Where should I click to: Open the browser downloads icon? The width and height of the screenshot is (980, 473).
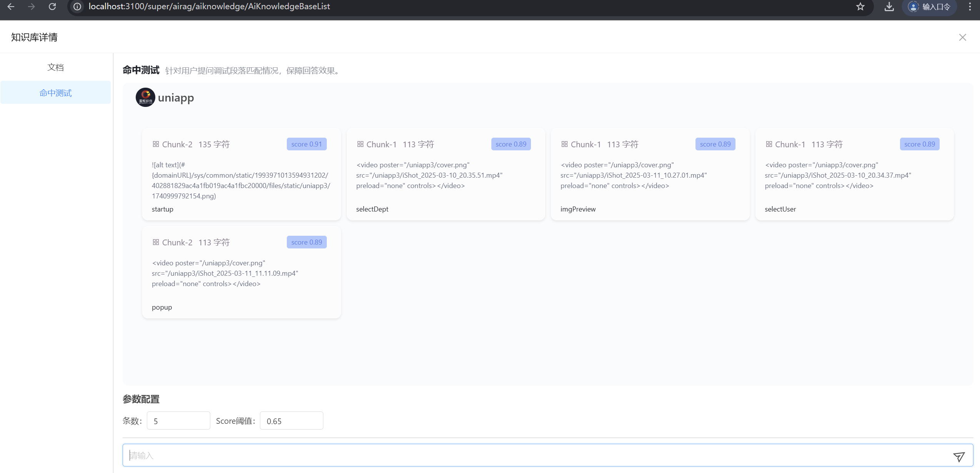click(889, 7)
